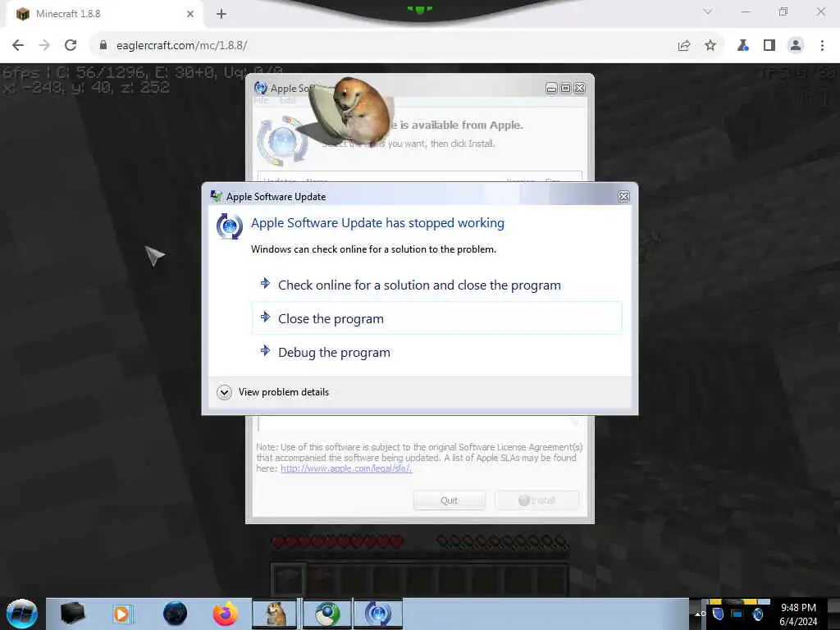This screenshot has width=840, height=630.
Task: Open the tab search dropdown chevron
Action: (x=708, y=11)
